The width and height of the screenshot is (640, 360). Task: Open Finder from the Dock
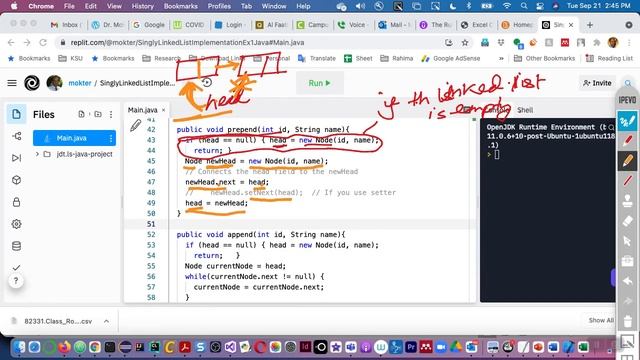pyautogui.click(x=19, y=347)
